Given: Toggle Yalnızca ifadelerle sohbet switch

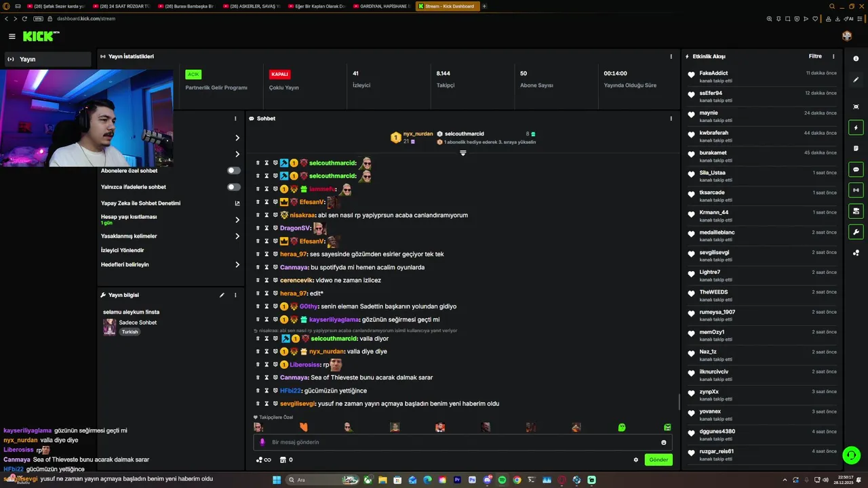Looking at the screenshot, I should click(x=234, y=187).
